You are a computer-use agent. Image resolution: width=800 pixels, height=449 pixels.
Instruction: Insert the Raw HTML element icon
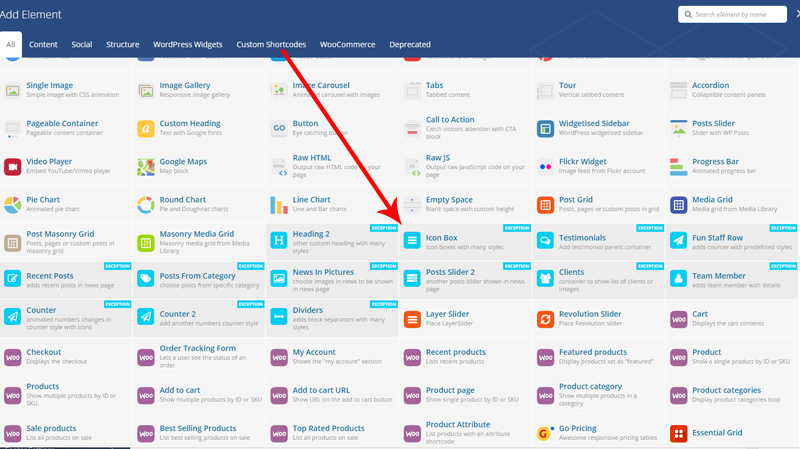(279, 167)
